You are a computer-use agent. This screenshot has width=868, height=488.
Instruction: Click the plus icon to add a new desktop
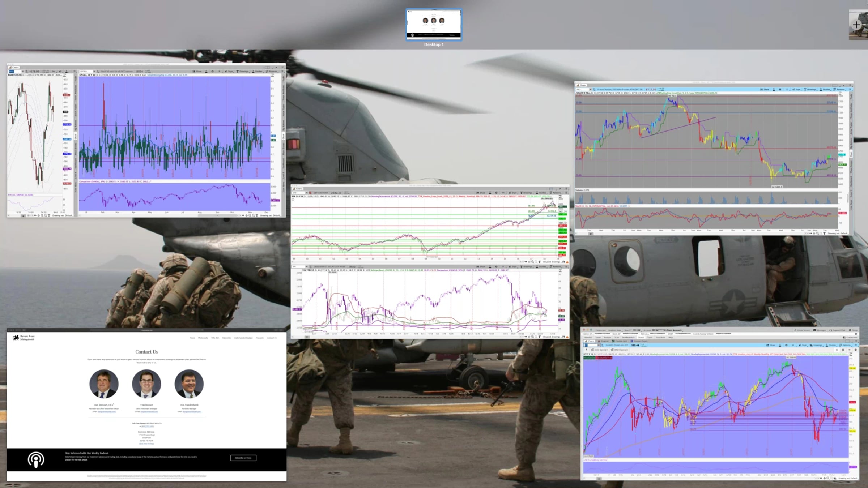click(856, 25)
